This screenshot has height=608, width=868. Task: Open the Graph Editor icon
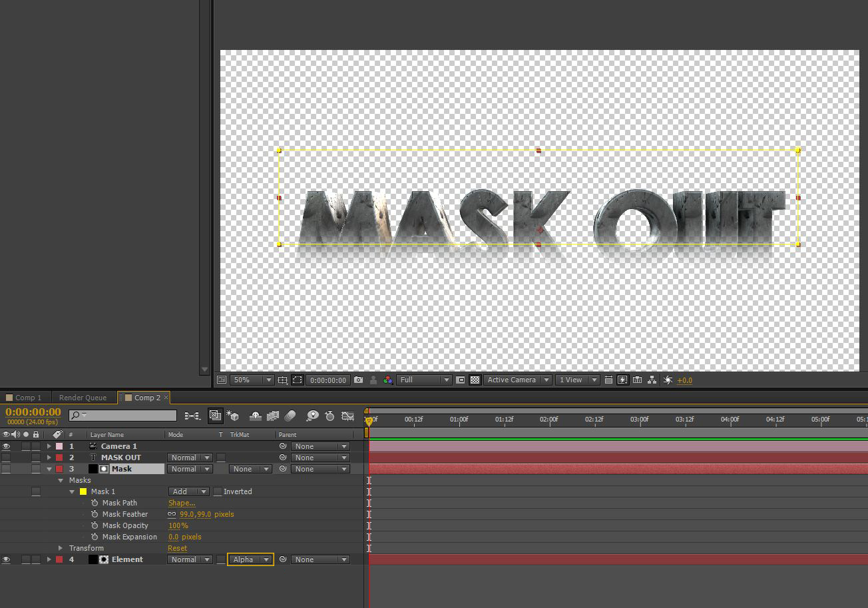(347, 416)
